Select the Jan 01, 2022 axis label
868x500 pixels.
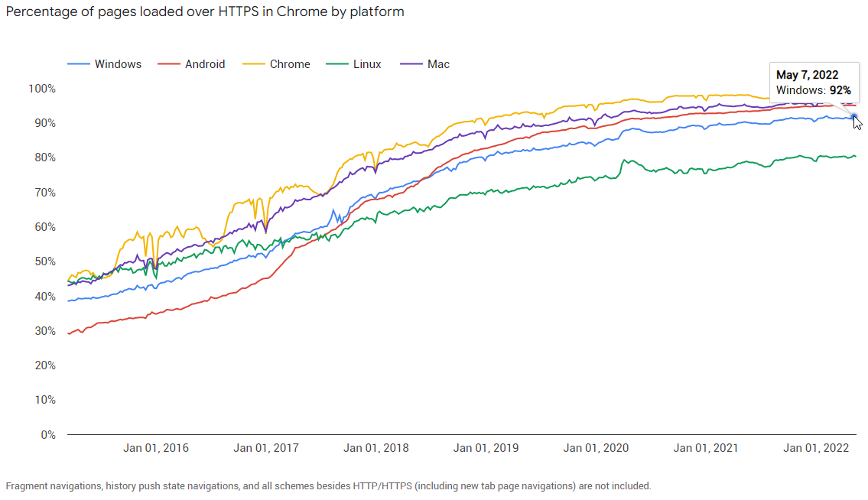(x=817, y=448)
